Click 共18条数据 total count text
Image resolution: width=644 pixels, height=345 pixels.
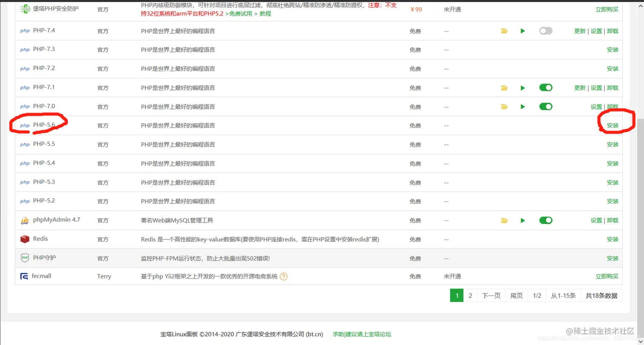coord(601,296)
